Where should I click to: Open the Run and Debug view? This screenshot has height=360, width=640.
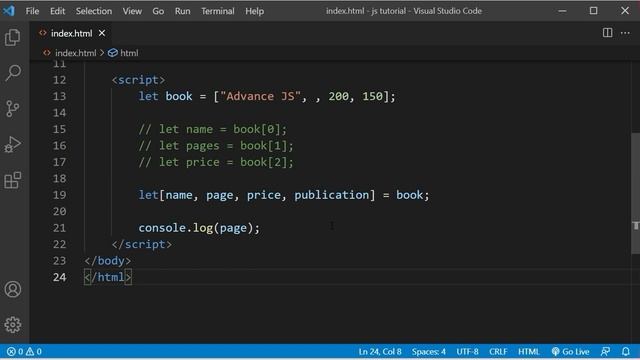click(13, 144)
